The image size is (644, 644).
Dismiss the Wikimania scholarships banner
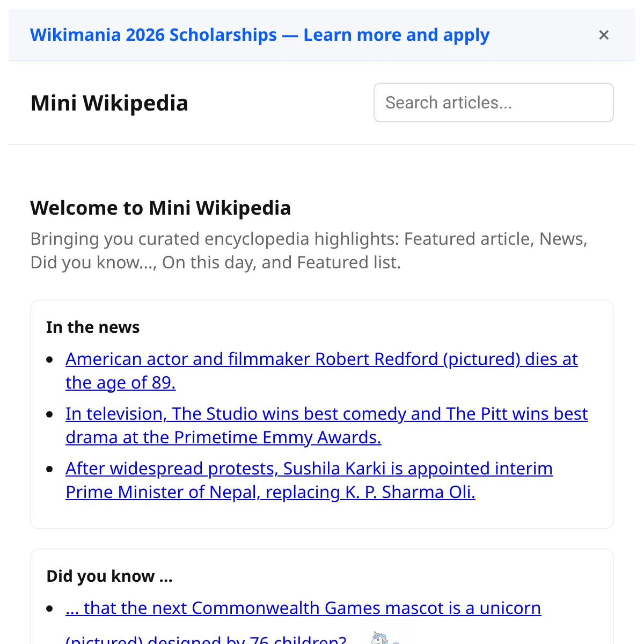click(604, 35)
